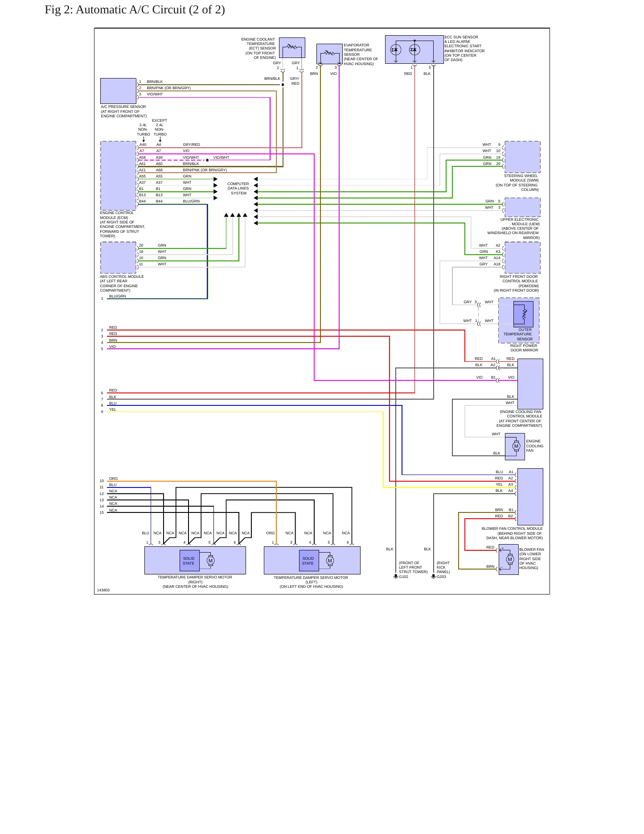Click the Engine Cooling Fan Control Module box
Image resolution: width=644 pixels, height=834 pixels.
pos(530,384)
